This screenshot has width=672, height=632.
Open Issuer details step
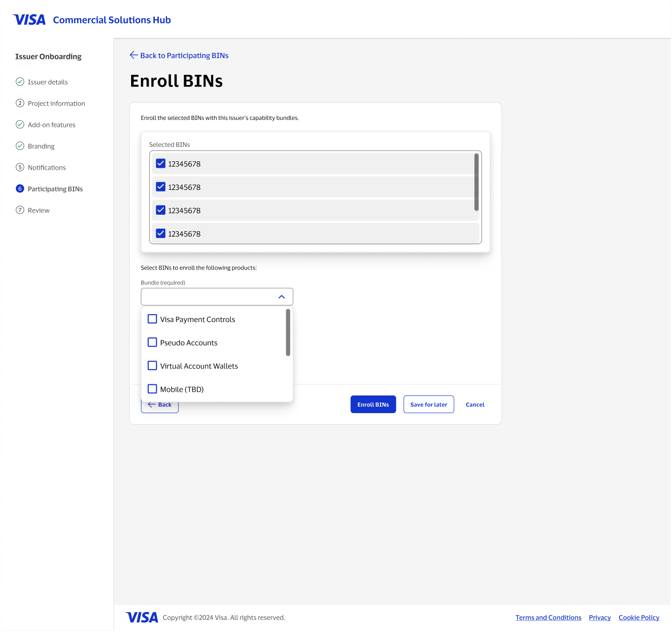click(48, 82)
